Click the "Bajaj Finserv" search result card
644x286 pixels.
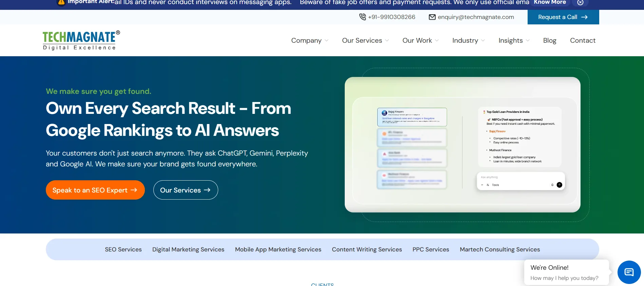[x=412, y=117]
